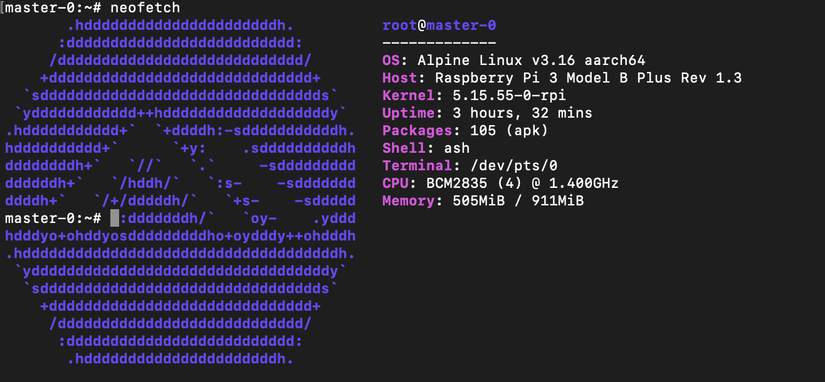Click the Kernel label in pink
Image resolution: width=825 pixels, height=382 pixels.
409,96
